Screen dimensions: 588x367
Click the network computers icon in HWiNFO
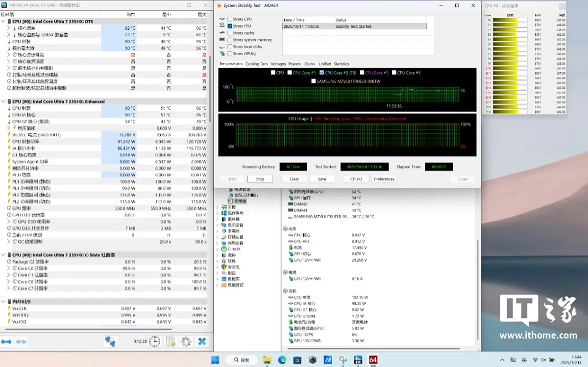click(x=110, y=342)
